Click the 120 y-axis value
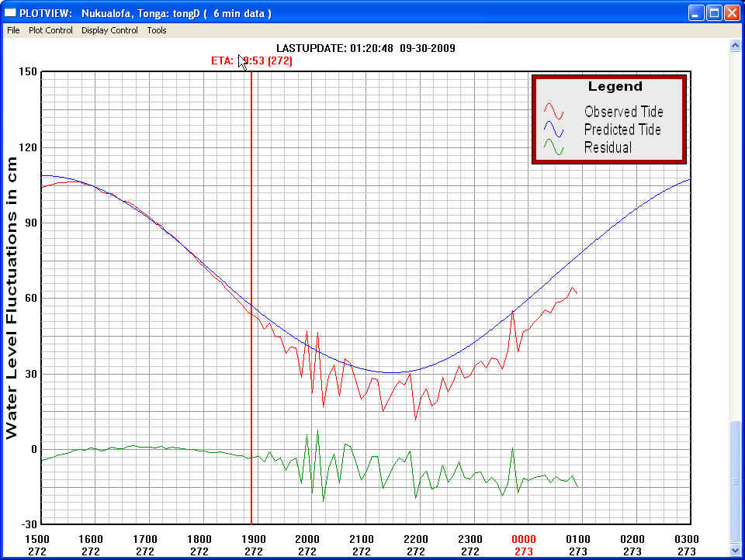Viewport: 745px width, 560px height. pyautogui.click(x=28, y=147)
